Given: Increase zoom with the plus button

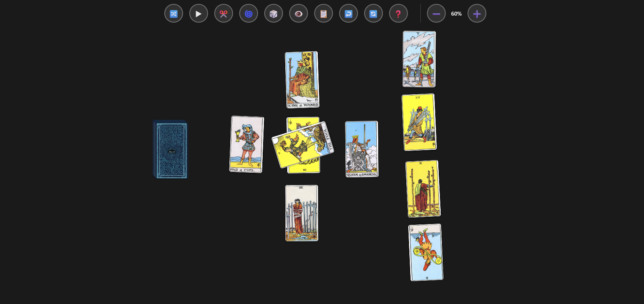Looking at the screenshot, I should (x=477, y=14).
